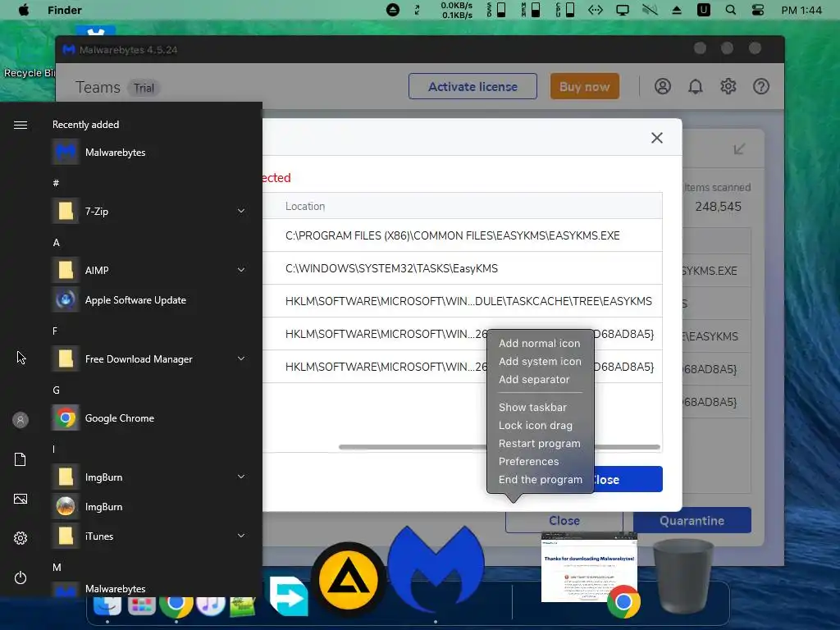The width and height of the screenshot is (840, 630).
Task: Open Recycle Bin desktop icon
Action: pyautogui.click(x=28, y=73)
